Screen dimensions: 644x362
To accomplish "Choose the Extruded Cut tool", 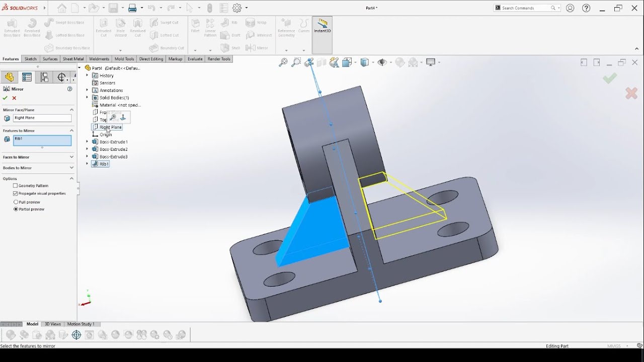I will point(104,28).
